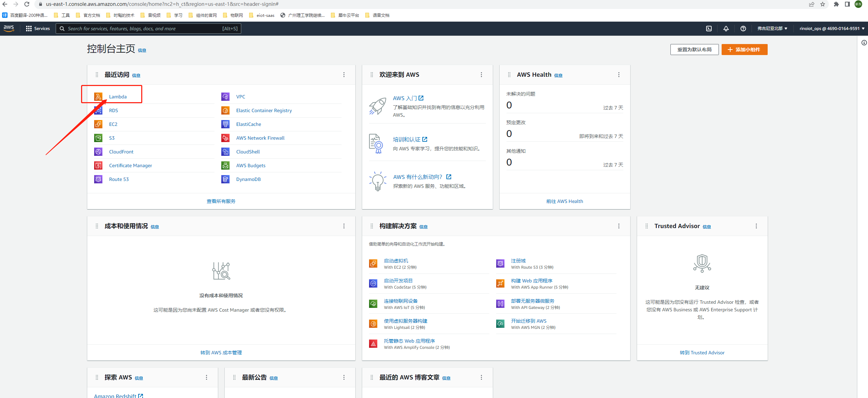Open eiot-saas bookmark folder

(x=262, y=15)
